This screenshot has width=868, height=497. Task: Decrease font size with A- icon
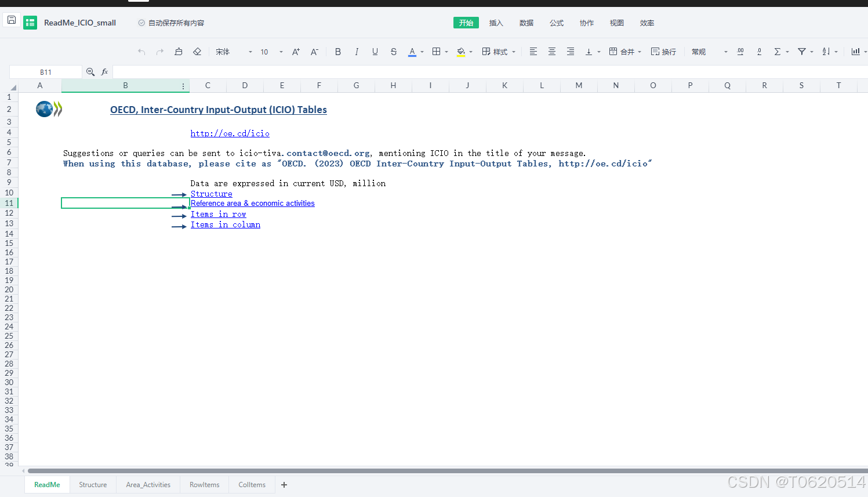[314, 52]
